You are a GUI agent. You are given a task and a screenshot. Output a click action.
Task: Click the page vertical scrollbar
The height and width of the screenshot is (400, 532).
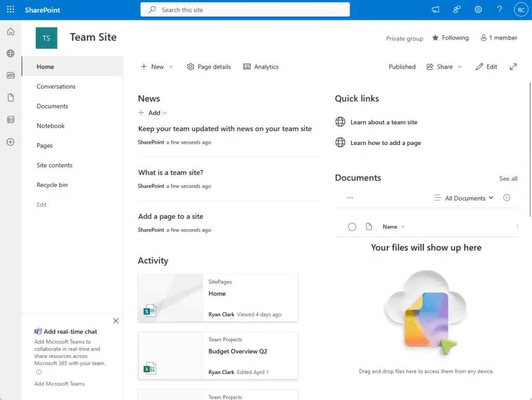coord(530,150)
